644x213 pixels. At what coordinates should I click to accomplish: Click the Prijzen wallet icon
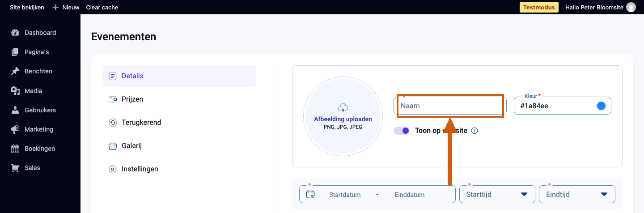(113, 99)
